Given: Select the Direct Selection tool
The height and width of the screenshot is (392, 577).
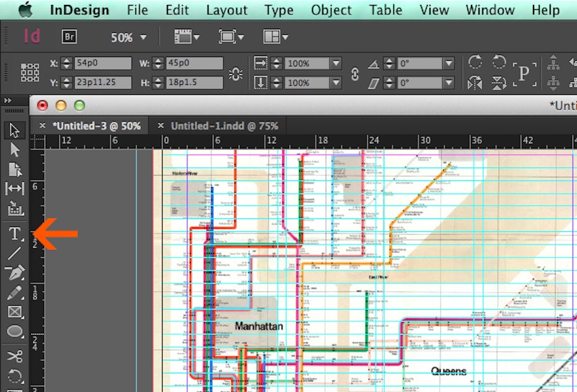Looking at the screenshot, I should coord(15,149).
